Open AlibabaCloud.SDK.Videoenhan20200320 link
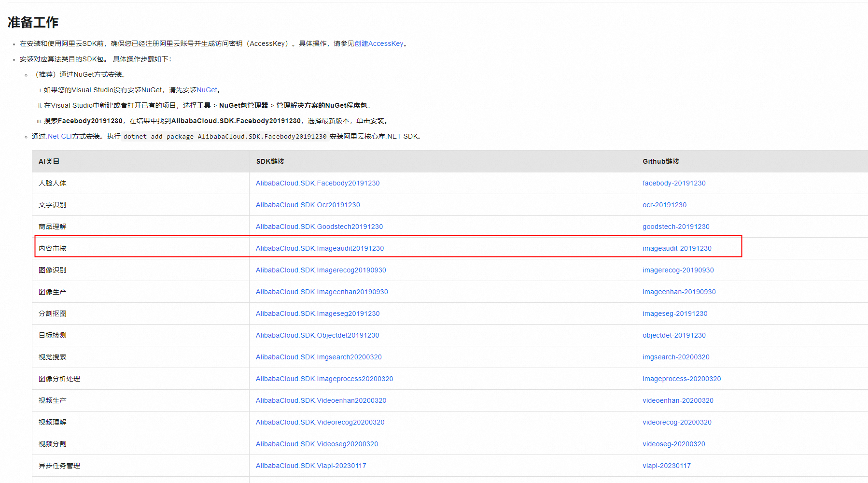Image resolution: width=868 pixels, height=483 pixels. (x=321, y=400)
